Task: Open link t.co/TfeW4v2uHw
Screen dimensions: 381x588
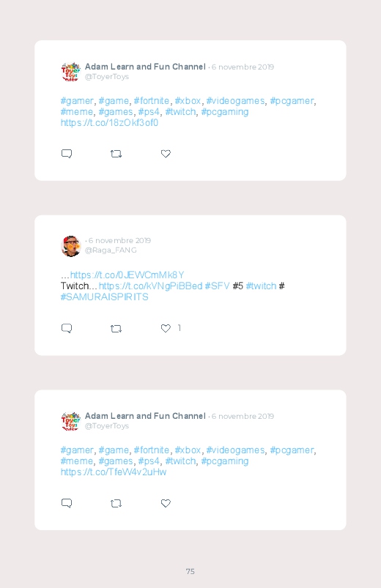Action: (x=114, y=472)
